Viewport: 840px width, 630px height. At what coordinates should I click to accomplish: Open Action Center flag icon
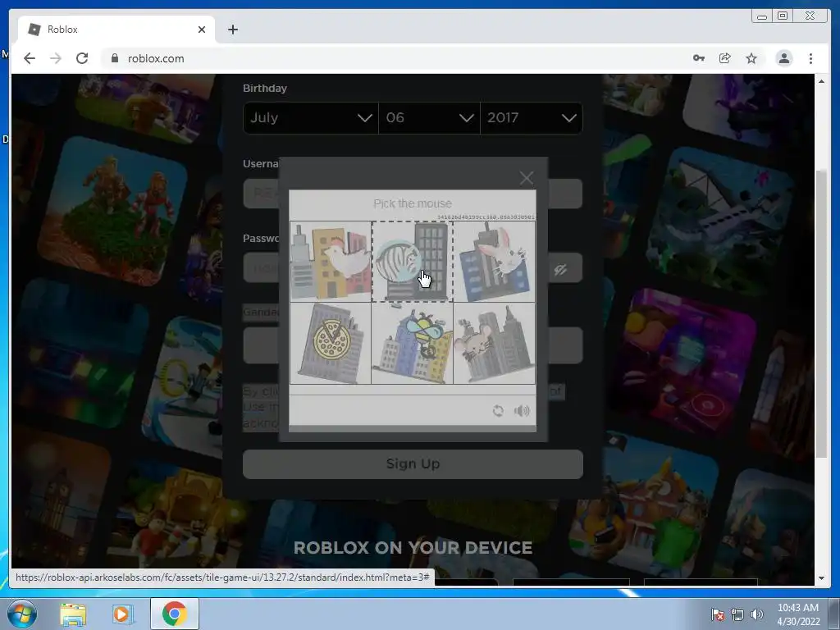click(x=717, y=614)
